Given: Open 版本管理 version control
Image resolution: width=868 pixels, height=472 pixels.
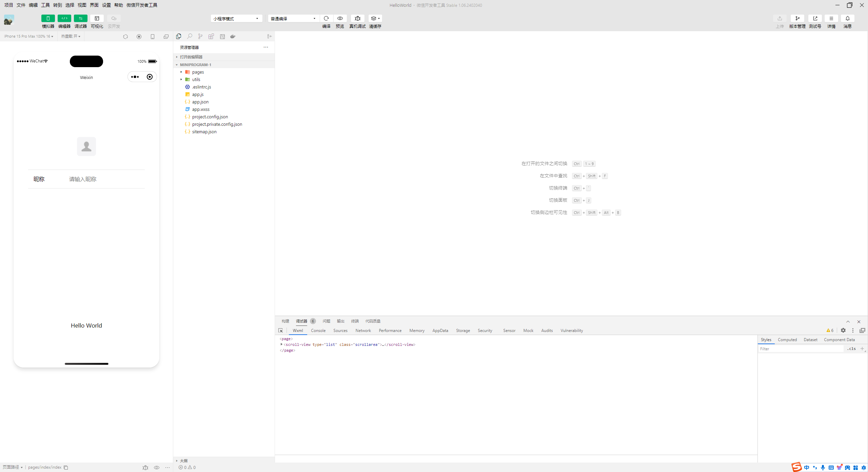Looking at the screenshot, I should [797, 18].
